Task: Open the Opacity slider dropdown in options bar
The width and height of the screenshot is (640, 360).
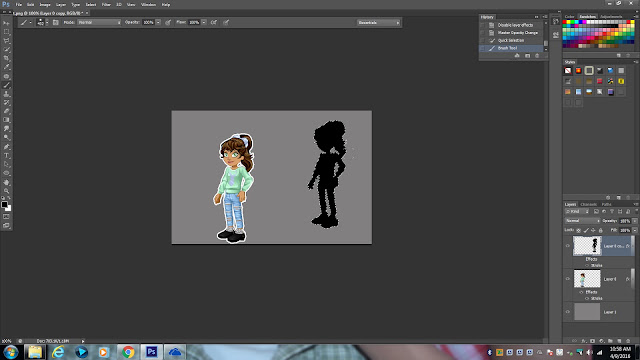Action: [158, 22]
